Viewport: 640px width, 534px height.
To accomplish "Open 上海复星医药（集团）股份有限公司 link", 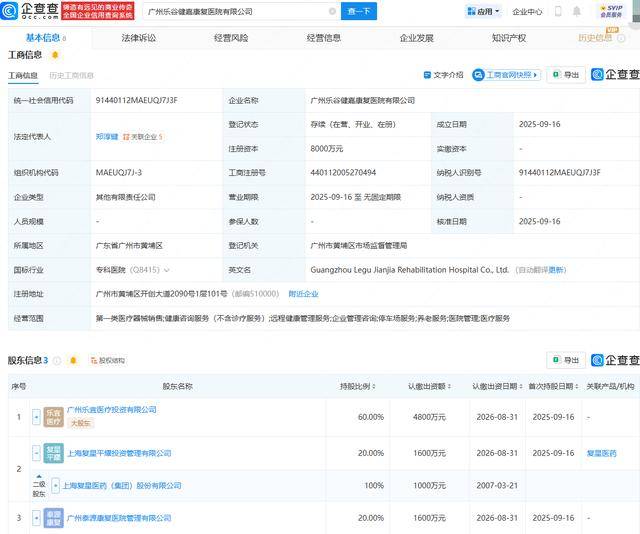I will pyautogui.click(x=122, y=486).
